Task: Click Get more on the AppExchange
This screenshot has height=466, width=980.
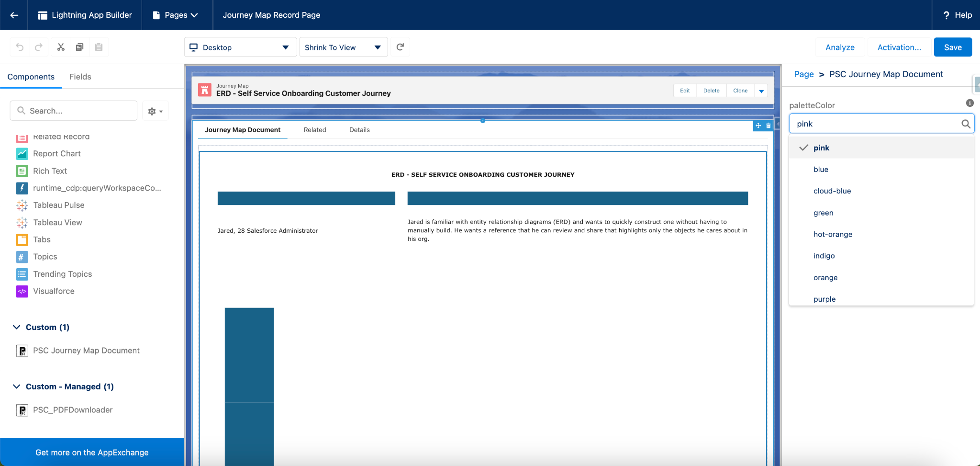Action: 92,452
